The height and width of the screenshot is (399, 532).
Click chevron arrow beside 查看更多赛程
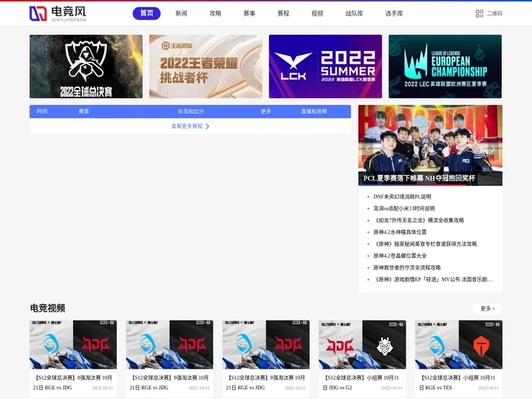click(207, 126)
